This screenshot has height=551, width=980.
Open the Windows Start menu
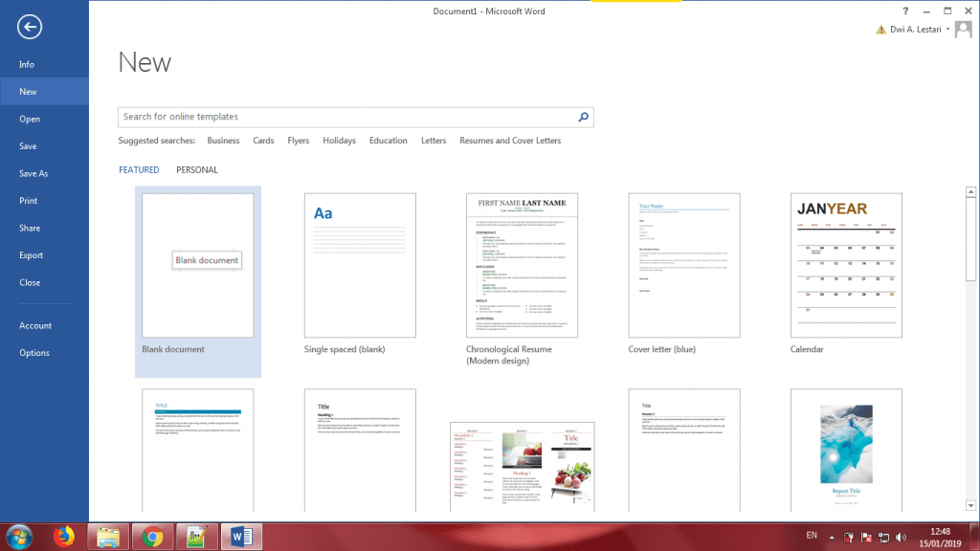click(x=19, y=536)
